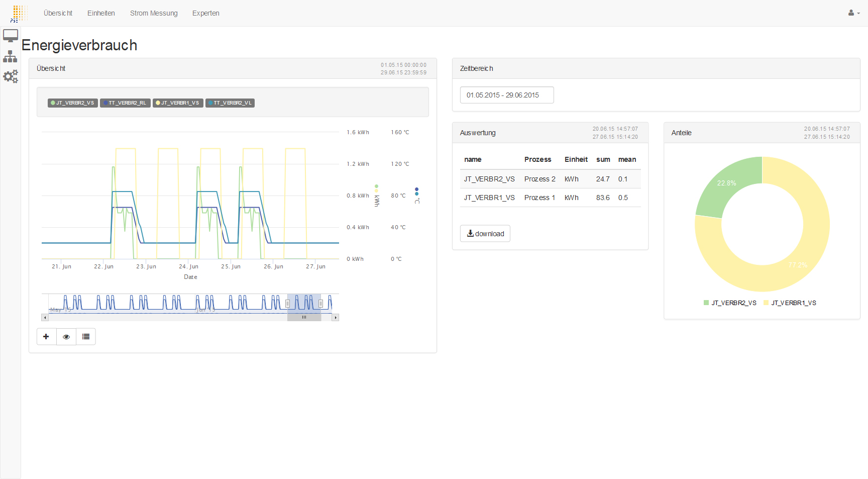Click the right navigator range handle

tap(320, 304)
